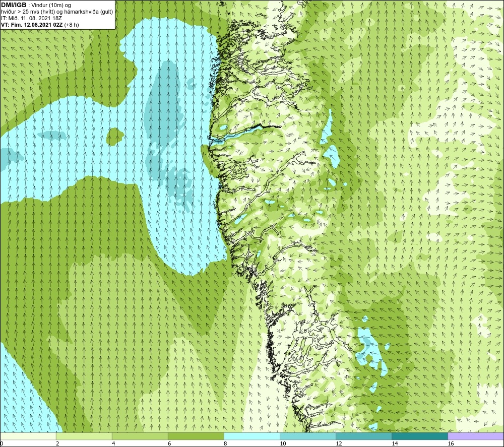Click the 'VT: Fim. 12.08.2021 02Z (+8 h)' line
The image size is (504, 447).
coord(40,25)
